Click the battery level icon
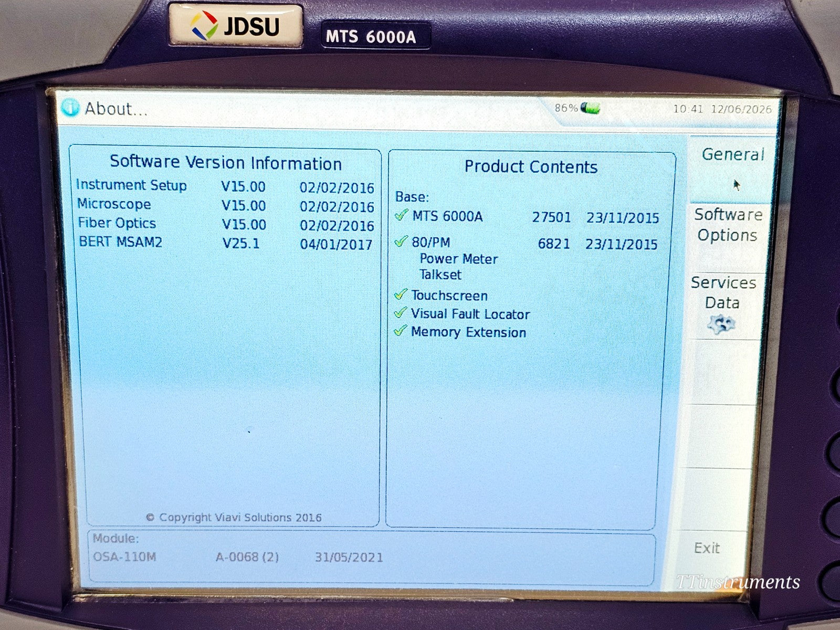The image size is (840, 630). coord(590,109)
